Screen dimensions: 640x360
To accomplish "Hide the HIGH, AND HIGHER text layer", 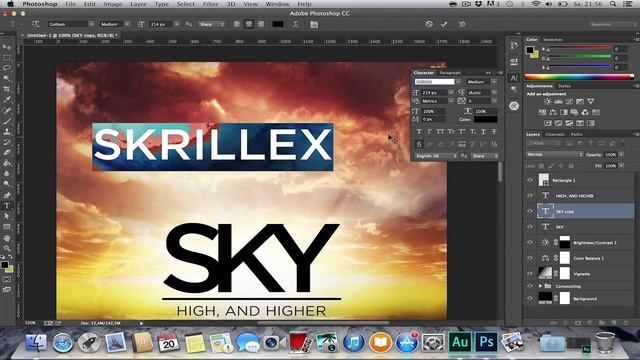I will point(530,196).
